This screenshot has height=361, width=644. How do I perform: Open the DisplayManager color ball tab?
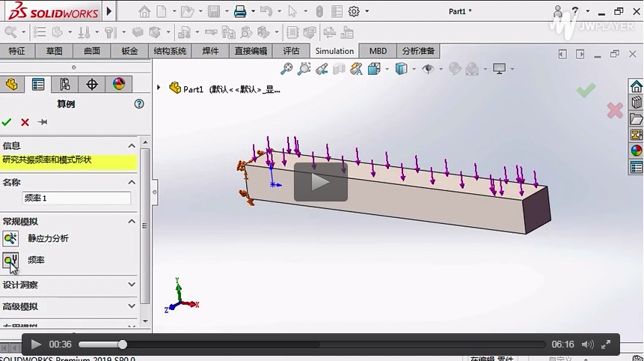point(118,85)
